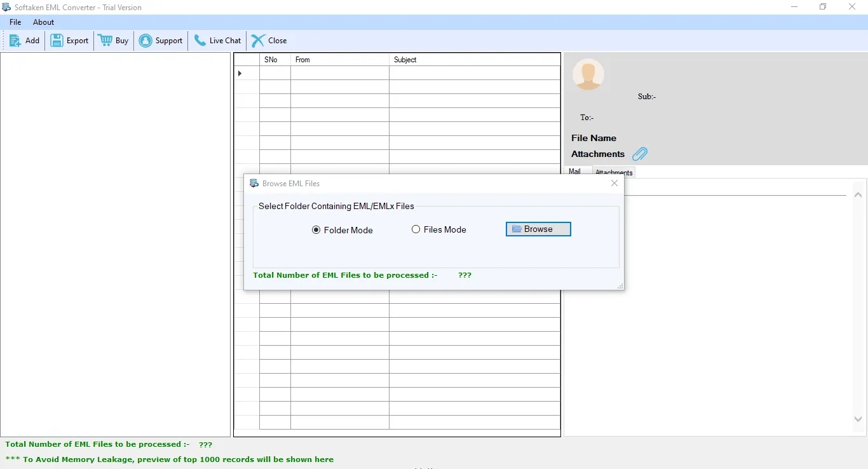Viewport: 868px width, 469px height.
Task: Click the scroll-down chevron on preview pane
Action: tap(858, 419)
